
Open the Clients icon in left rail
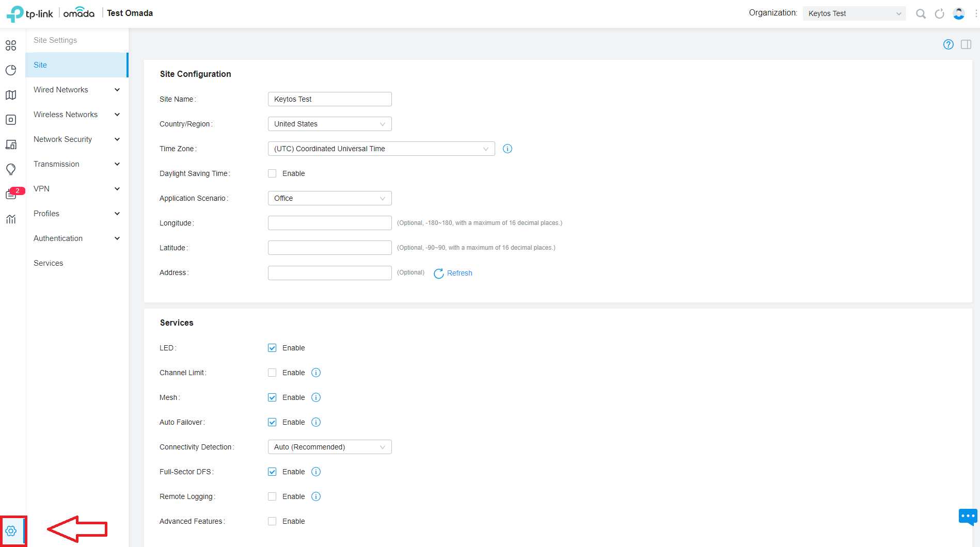(11, 144)
